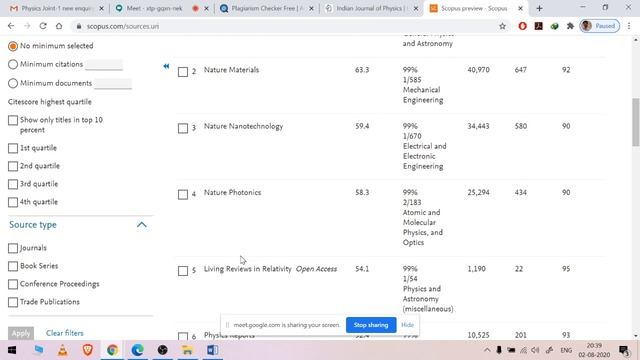Hide the screen sharing notification bar

click(407, 325)
